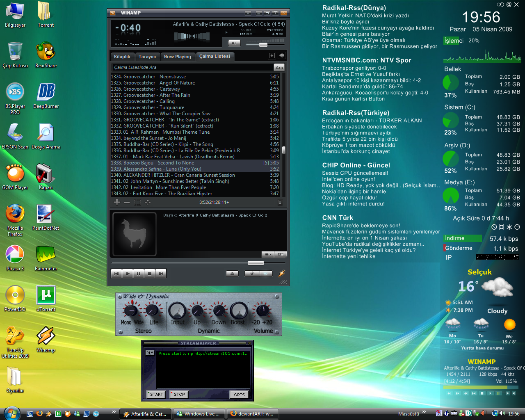Click the minus icon to remove playlist items
Screen dimensions: 525x420
click(x=127, y=202)
